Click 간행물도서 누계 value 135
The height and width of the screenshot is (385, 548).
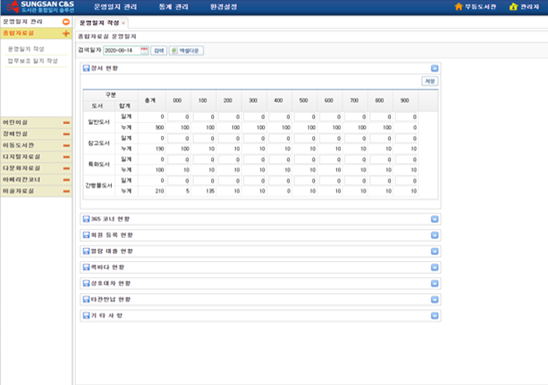coord(210,191)
